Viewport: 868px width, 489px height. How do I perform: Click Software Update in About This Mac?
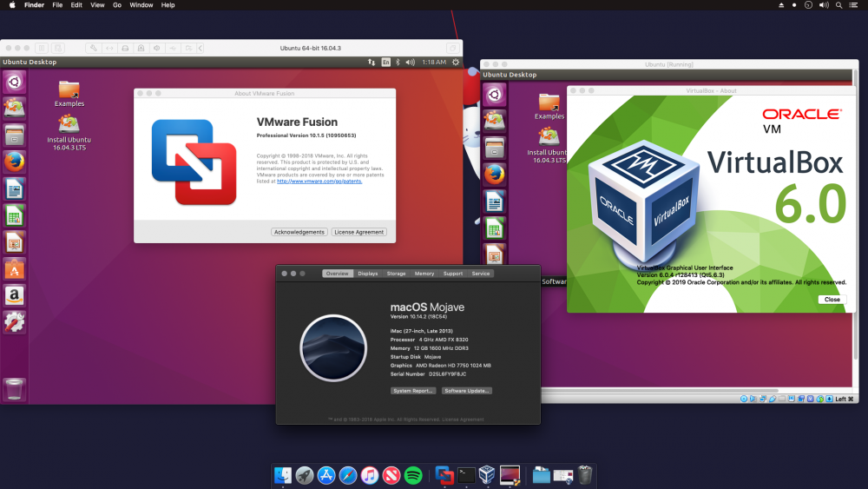click(x=467, y=391)
